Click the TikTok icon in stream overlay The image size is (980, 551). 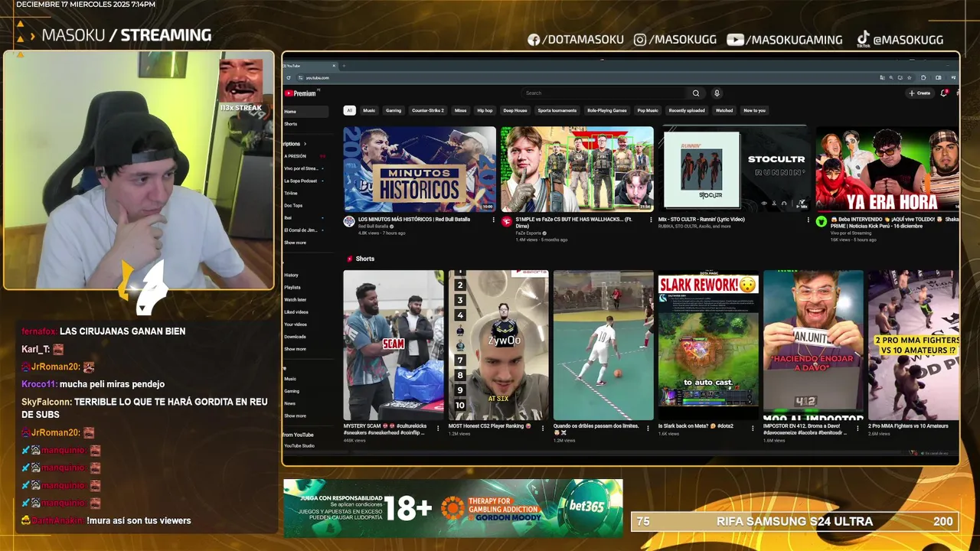[863, 39]
